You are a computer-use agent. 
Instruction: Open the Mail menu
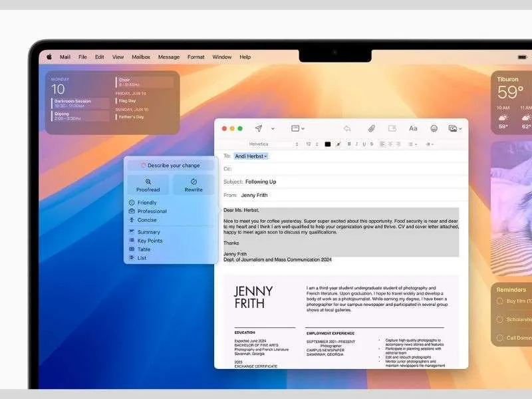[x=65, y=57]
